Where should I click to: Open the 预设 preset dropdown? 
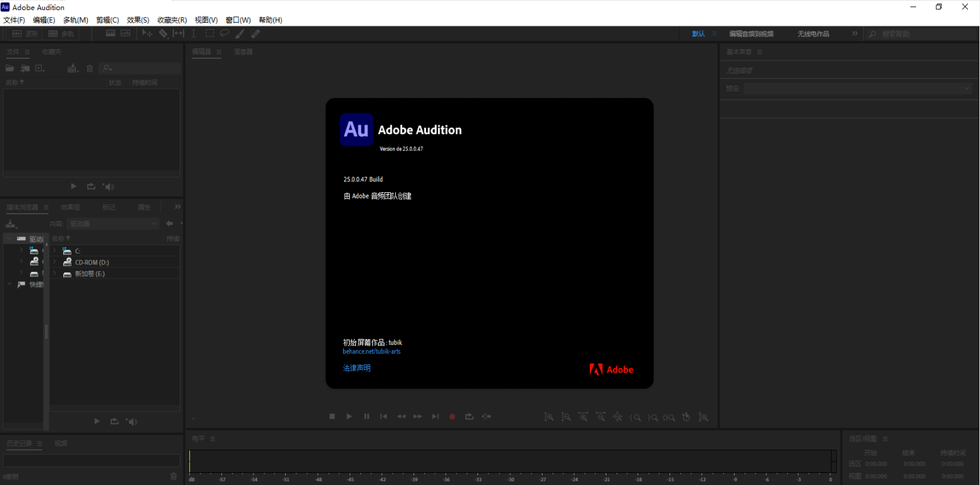(x=857, y=89)
